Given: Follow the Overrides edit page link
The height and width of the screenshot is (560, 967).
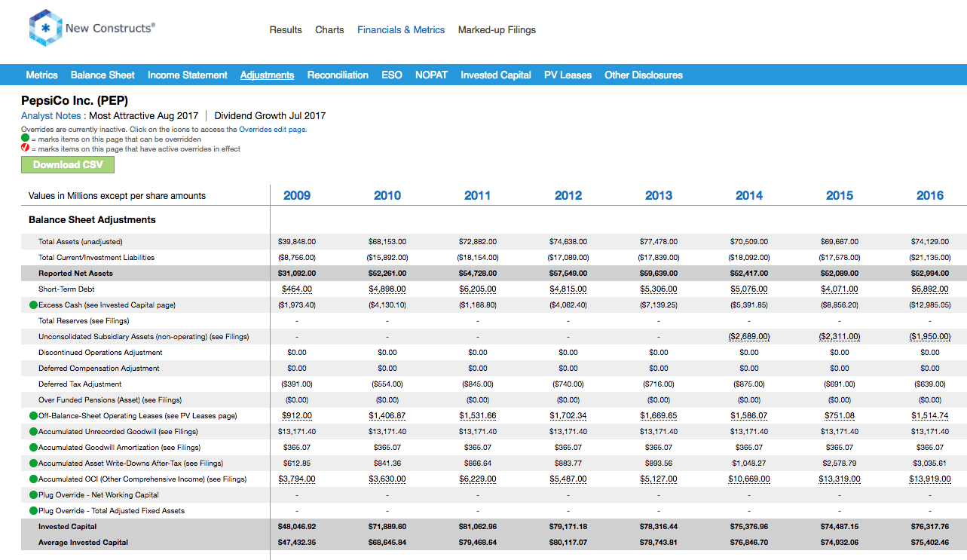Looking at the screenshot, I should click(x=272, y=130).
